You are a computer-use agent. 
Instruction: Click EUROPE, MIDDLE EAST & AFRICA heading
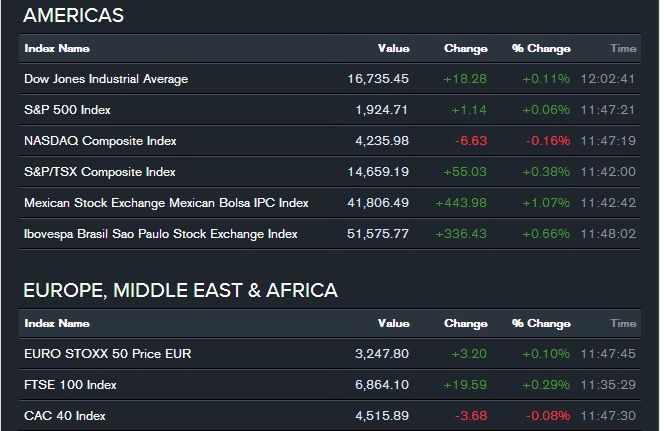[x=180, y=291]
